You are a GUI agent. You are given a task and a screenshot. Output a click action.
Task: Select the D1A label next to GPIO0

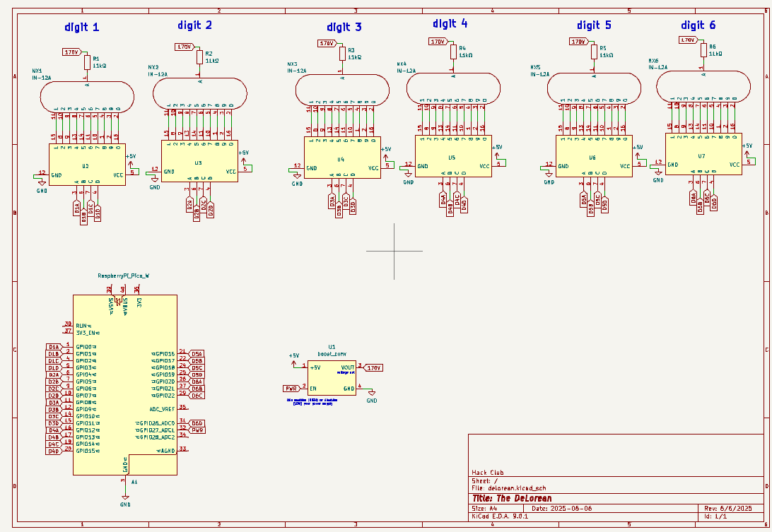(x=54, y=347)
